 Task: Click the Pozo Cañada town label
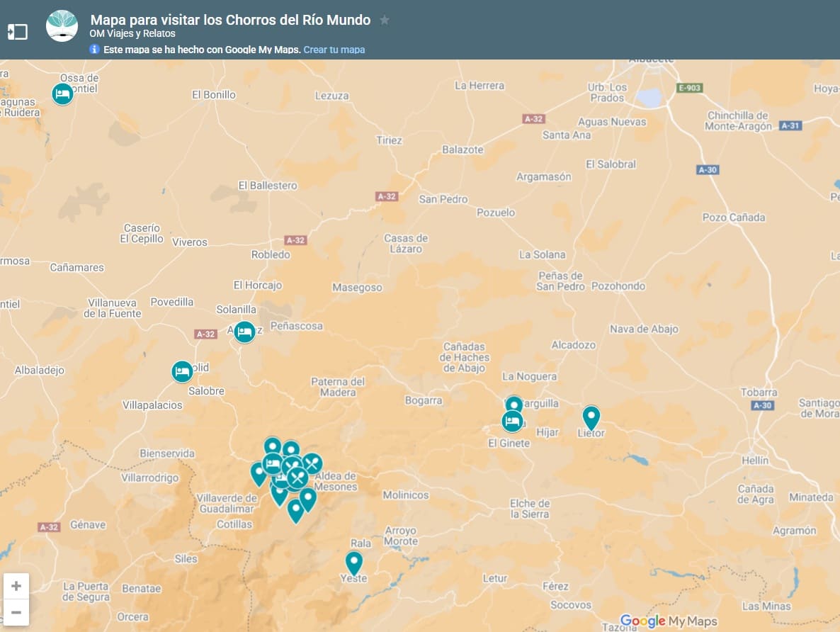(734, 217)
